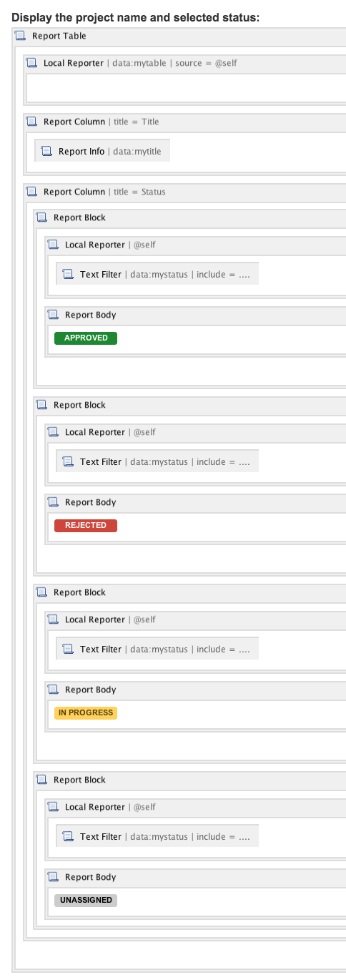Select the yellow IN PROGRESS status lozenge
Screen dimensions: 346x980
coord(86,712)
